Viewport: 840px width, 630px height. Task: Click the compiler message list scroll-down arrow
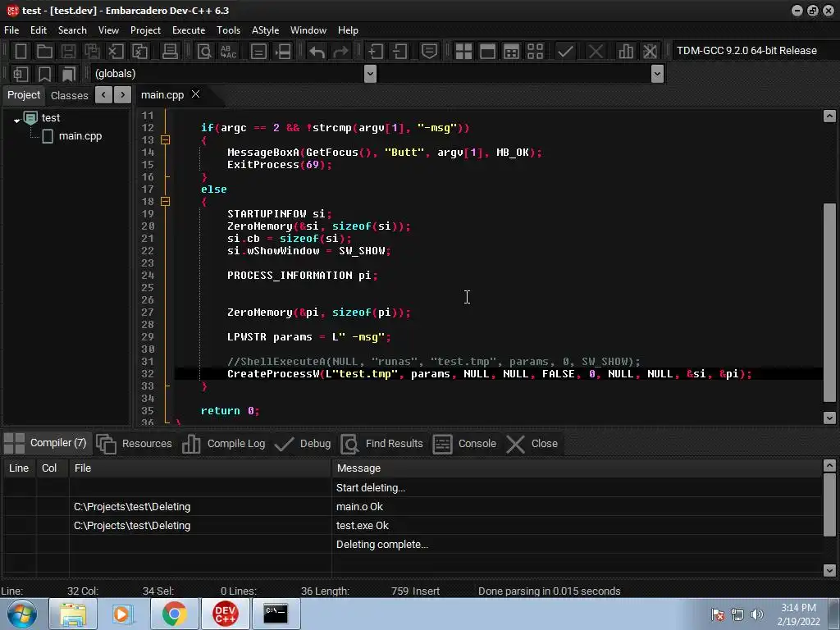829,570
